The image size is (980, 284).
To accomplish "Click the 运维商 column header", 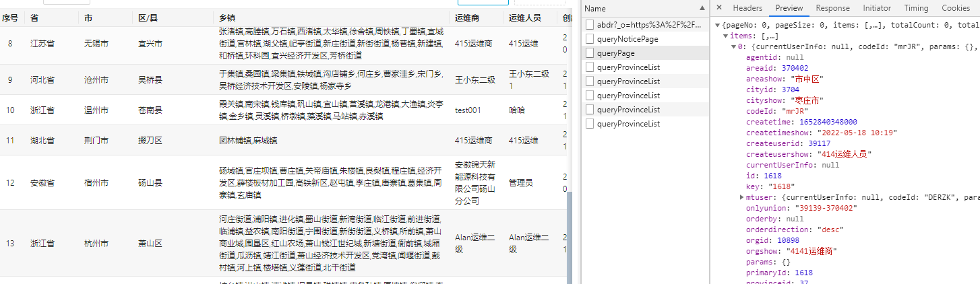I will (x=467, y=17).
